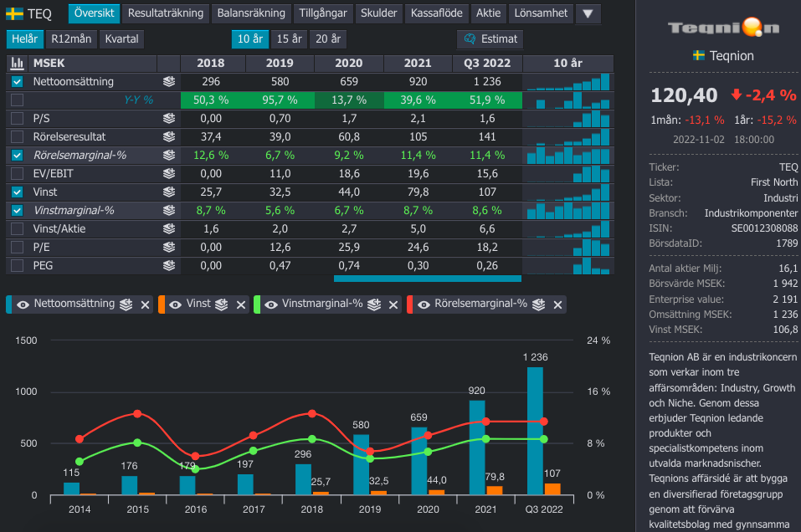Screen dimensions: 801x532
Task: Click the Nettoomsättning 10 år mini bar chart
Action: point(568,82)
